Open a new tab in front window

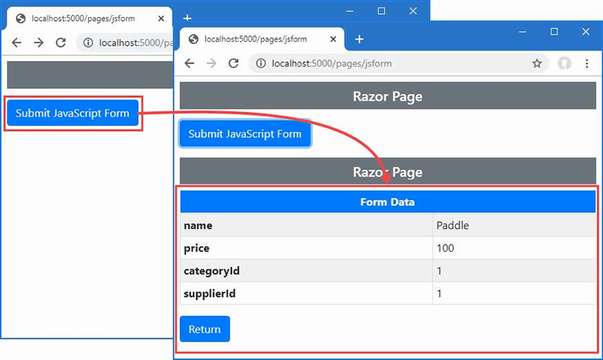click(359, 39)
